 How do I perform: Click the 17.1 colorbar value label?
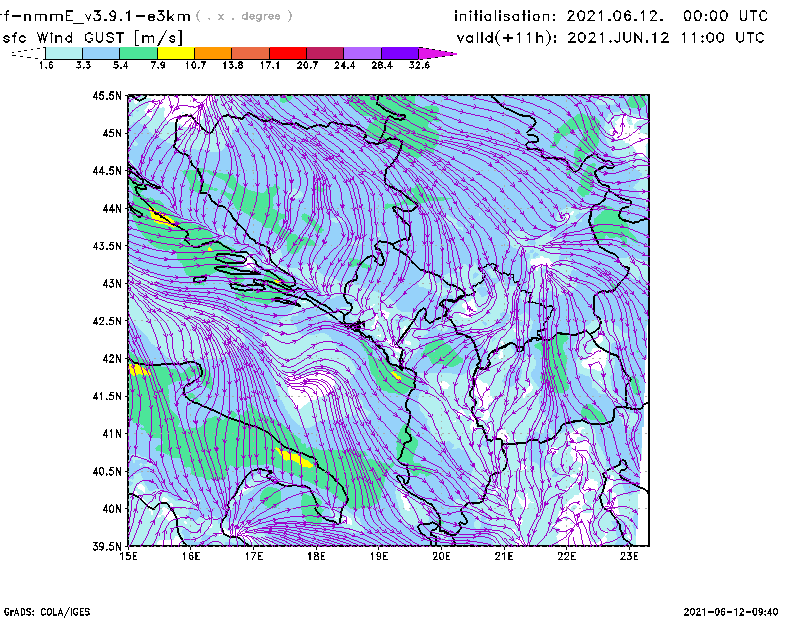coord(270,65)
